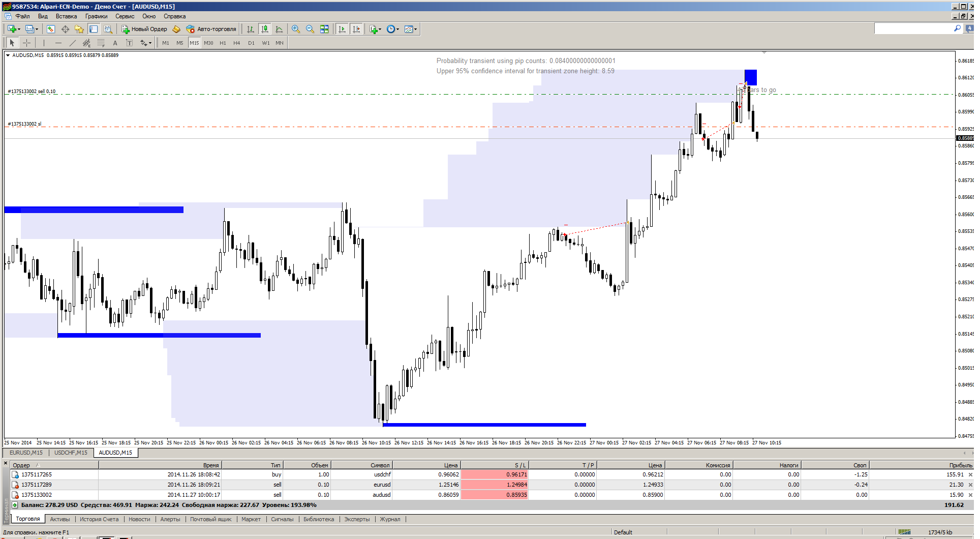The height and width of the screenshot is (539, 980).
Task: Select the crosshair tool
Action: coord(27,43)
